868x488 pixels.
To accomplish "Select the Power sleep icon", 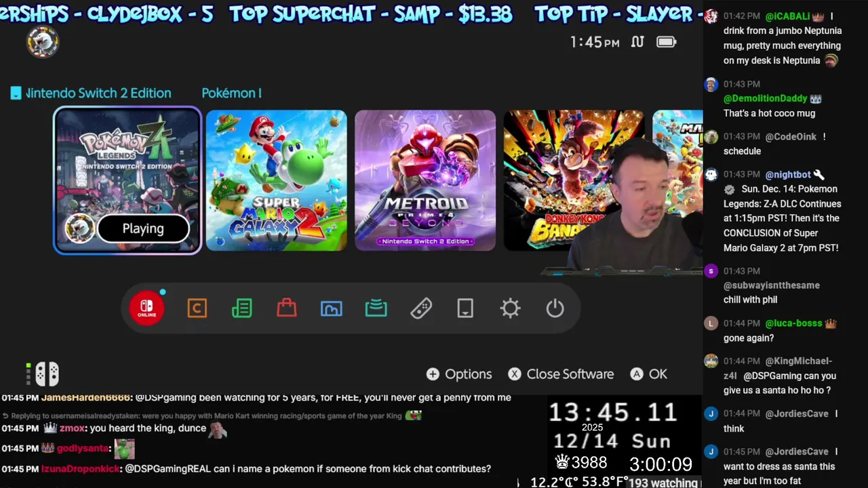I will (x=555, y=308).
